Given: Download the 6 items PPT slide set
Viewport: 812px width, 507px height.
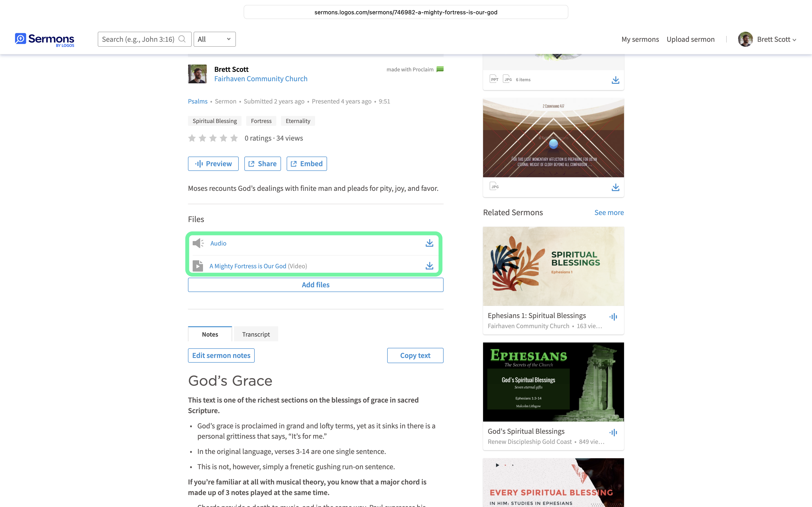Looking at the screenshot, I should [615, 80].
